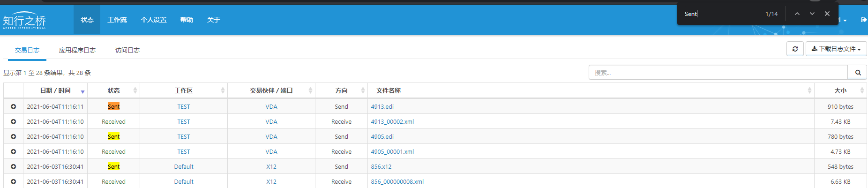Close the browser find bar
868x188 pixels.
(x=827, y=14)
